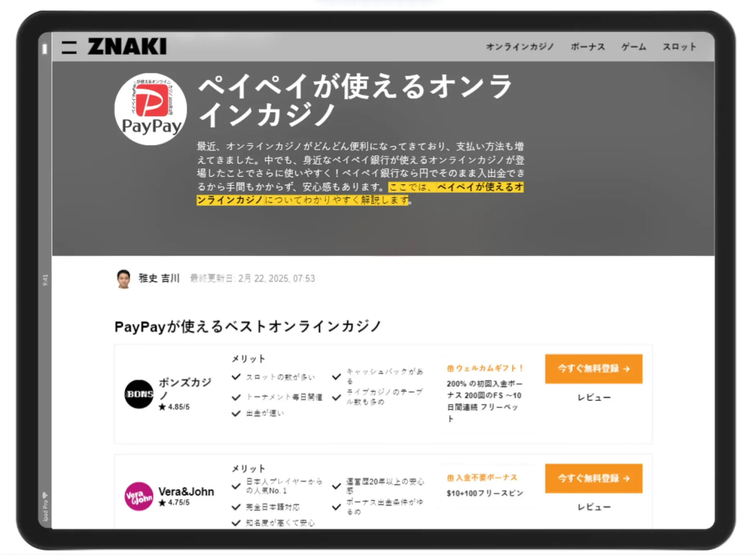
Task: Click the Vera&John pink logo
Action: point(139,496)
